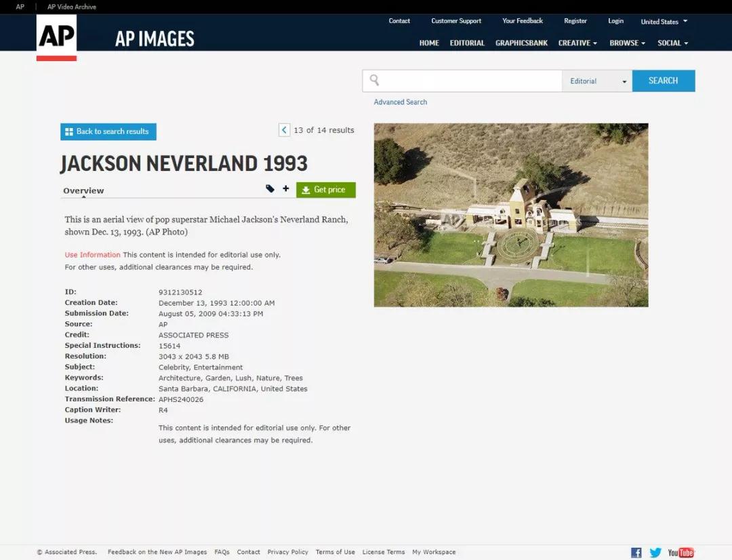This screenshot has height=560, width=732.
Task: Click the red Use Information link
Action: 92,254
